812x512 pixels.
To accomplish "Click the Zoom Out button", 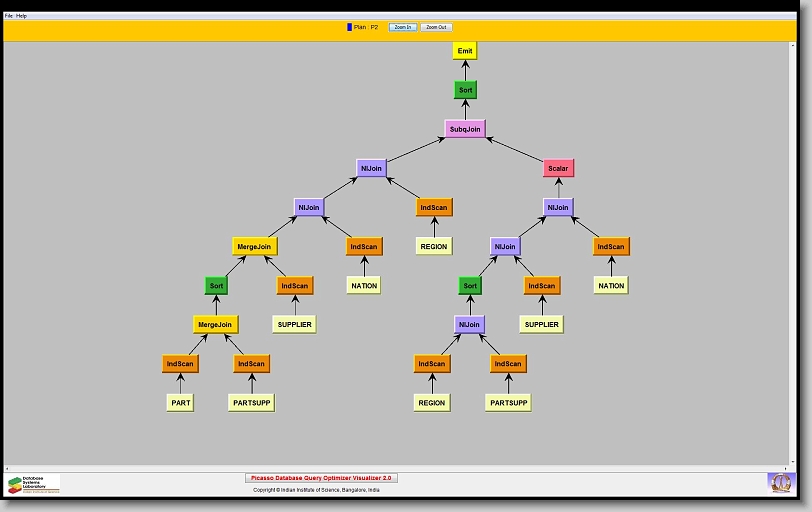I will tap(436, 27).
